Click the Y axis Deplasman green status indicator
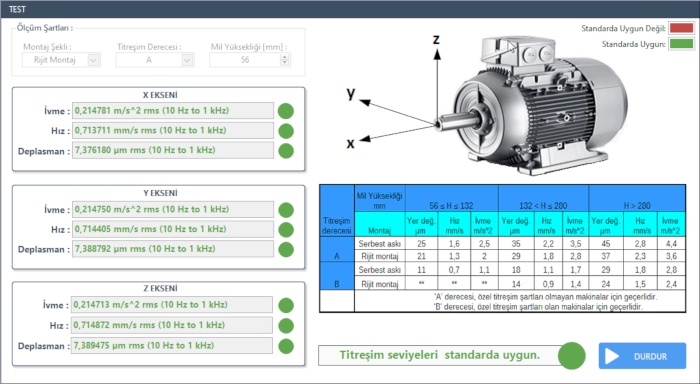The height and width of the screenshot is (384, 700). click(286, 250)
